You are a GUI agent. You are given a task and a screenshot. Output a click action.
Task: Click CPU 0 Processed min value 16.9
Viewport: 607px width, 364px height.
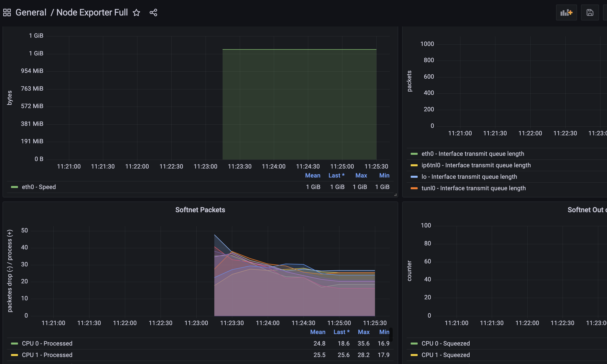click(383, 344)
